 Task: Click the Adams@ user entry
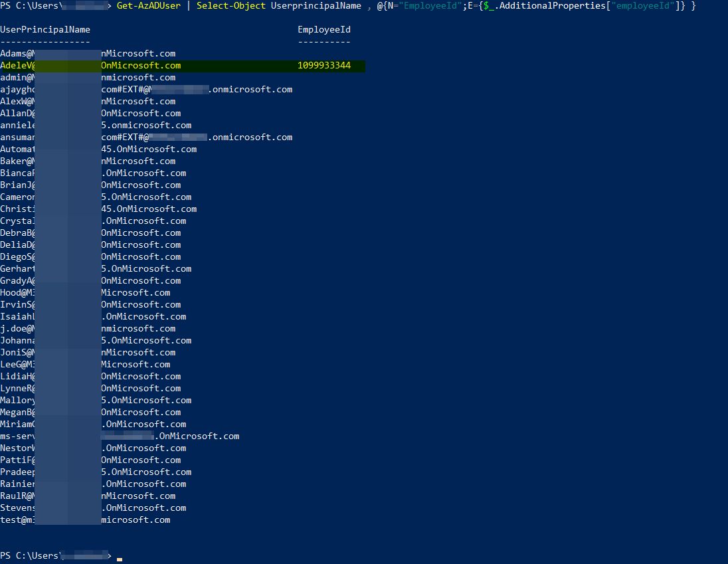click(x=88, y=53)
